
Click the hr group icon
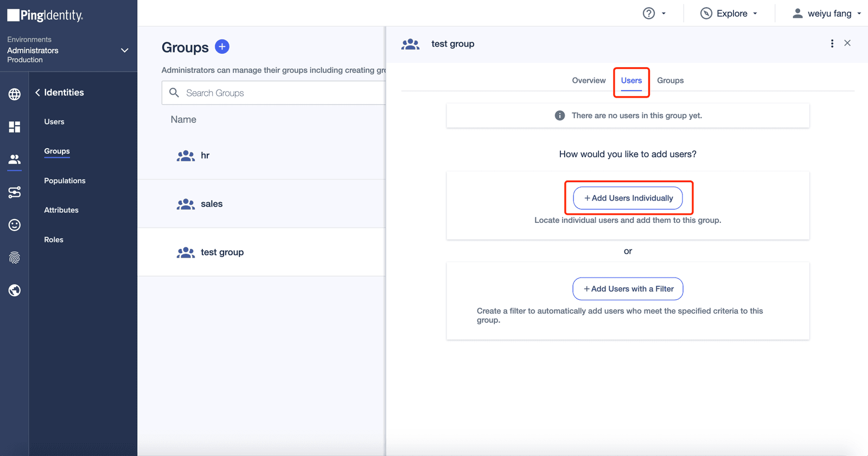coord(186,156)
